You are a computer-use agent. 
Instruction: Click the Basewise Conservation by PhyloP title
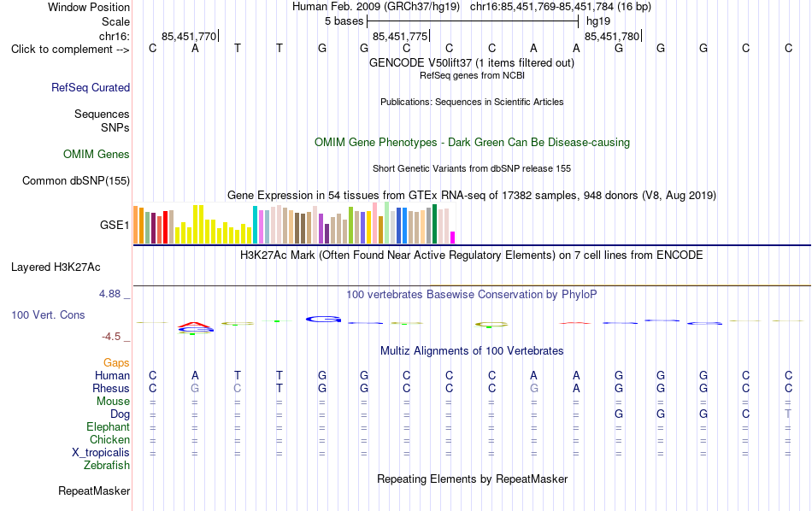pyautogui.click(x=472, y=295)
